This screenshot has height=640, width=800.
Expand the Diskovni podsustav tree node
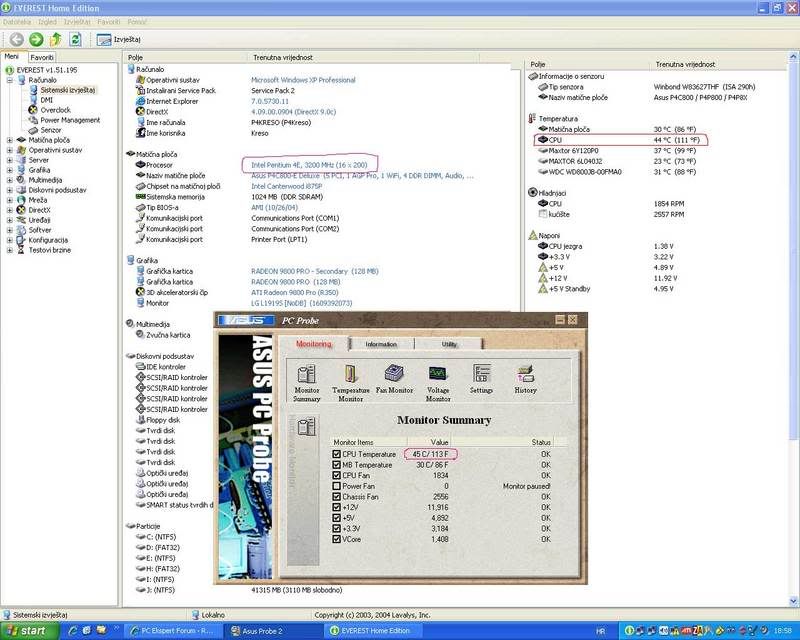click(x=10, y=190)
